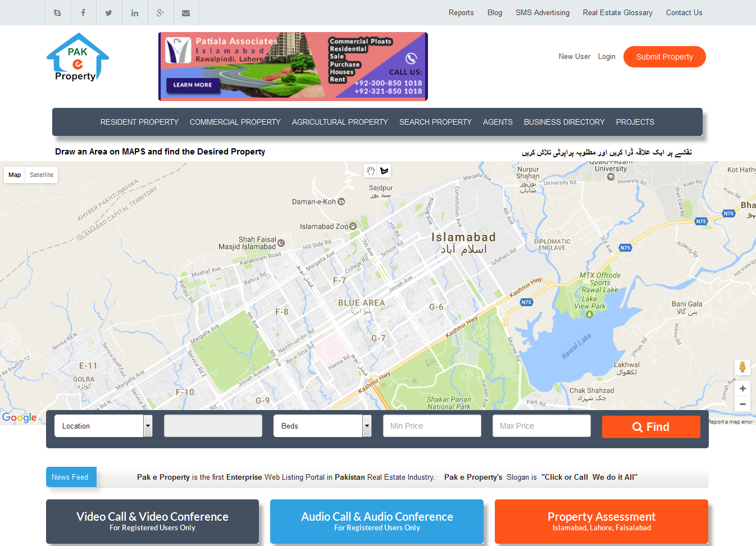Viewport: 756px width, 546px height.
Task: Open Audio Call & Audio Conference card
Action: tap(377, 521)
